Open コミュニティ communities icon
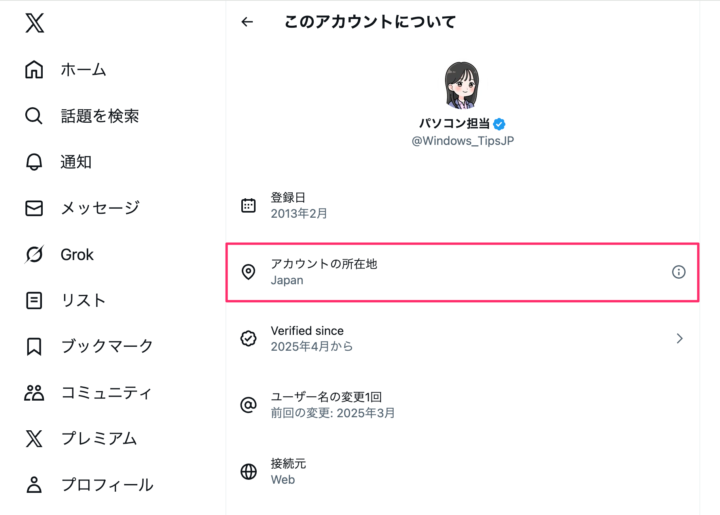This screenshot has height=515, width=720. (34, 392)
